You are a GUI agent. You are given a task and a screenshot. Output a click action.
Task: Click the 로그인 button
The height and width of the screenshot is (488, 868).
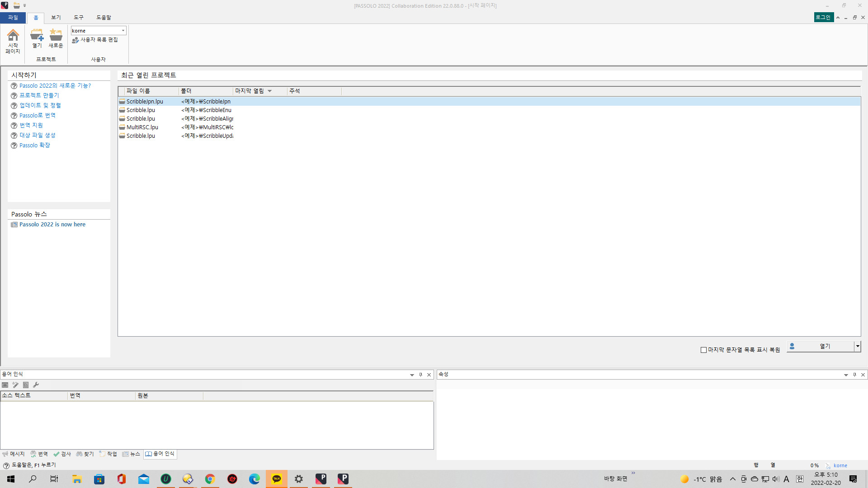pos(823,17)
